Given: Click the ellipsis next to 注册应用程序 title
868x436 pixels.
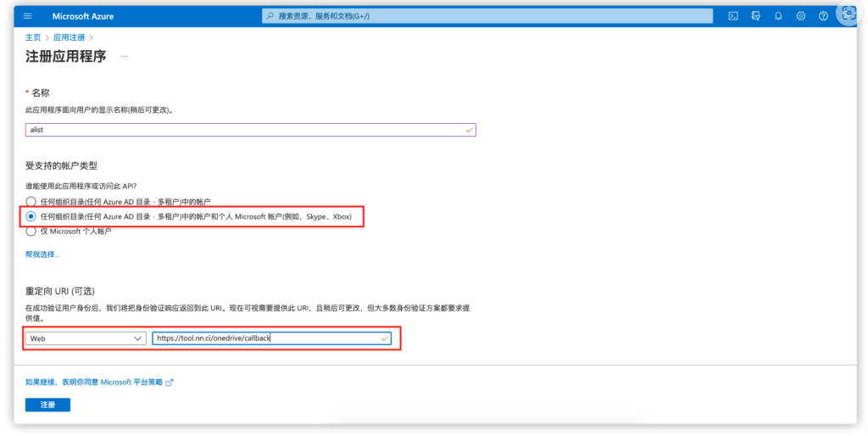Looking at the screenshot, I should [x=124, y=56].
